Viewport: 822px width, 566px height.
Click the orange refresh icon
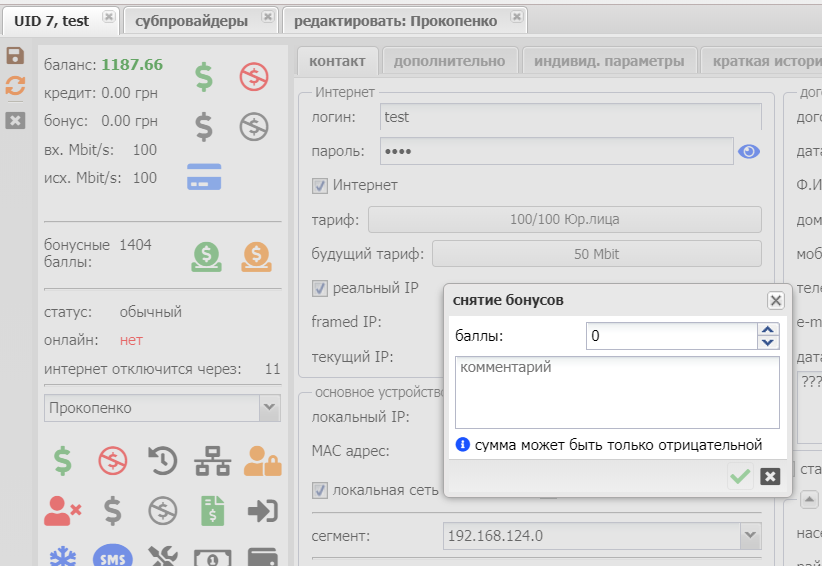tap(15, 86)
